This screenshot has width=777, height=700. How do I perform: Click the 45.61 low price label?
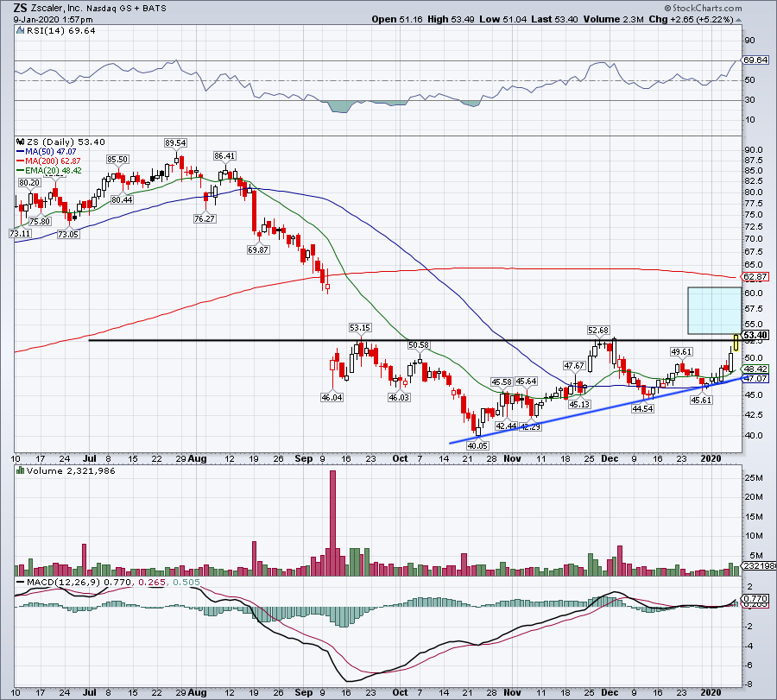[x=701, y=400]
